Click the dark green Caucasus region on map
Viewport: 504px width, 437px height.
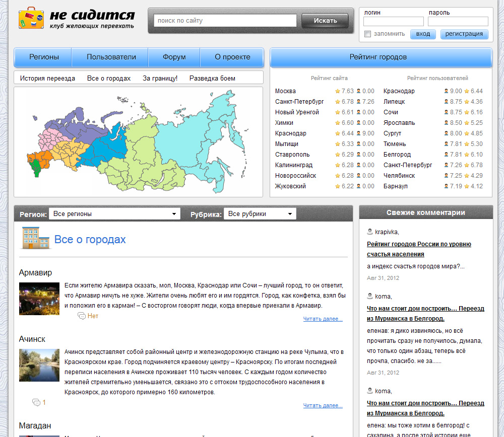(36, 167)
